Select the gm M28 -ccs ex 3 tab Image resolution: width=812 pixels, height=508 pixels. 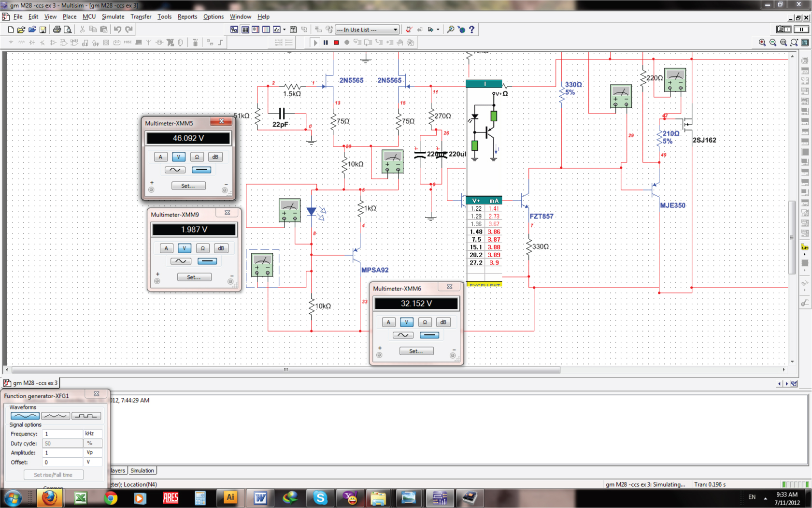click(x=31, y=383)
